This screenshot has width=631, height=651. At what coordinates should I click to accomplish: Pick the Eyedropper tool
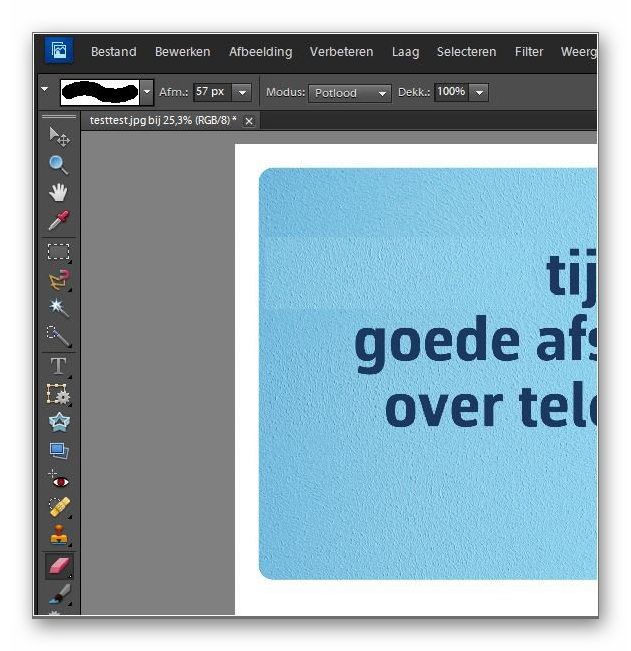(x=59, y=220)
